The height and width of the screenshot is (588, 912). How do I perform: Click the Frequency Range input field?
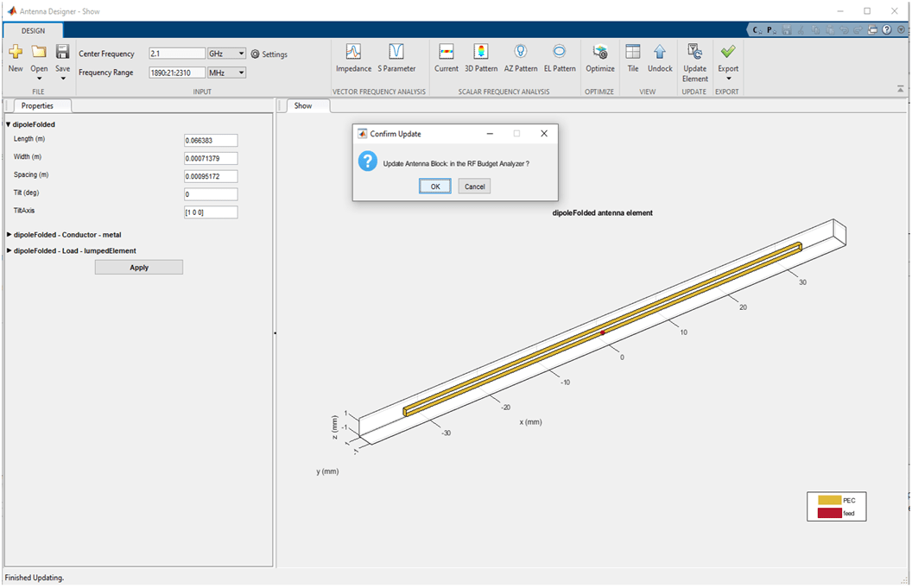(177, 73)
